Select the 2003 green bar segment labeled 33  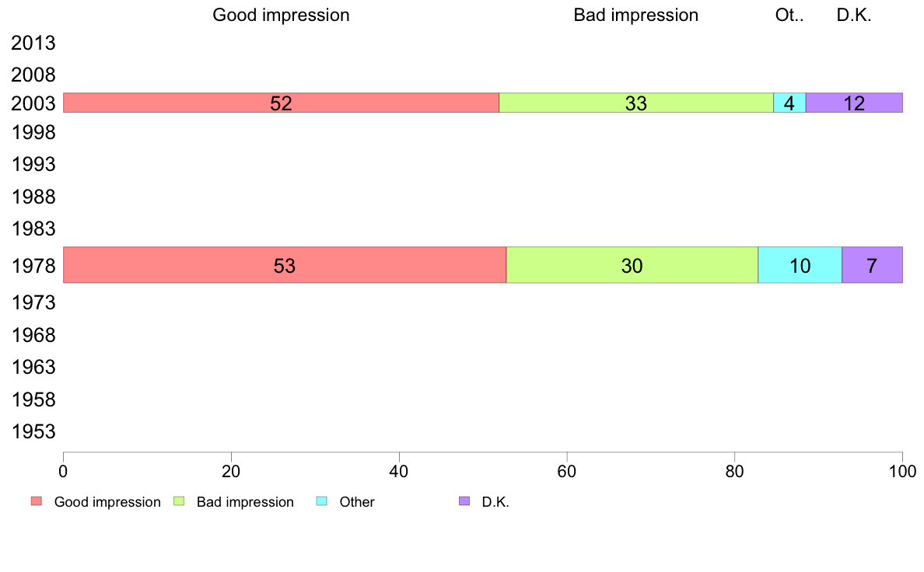coord(636,103)
